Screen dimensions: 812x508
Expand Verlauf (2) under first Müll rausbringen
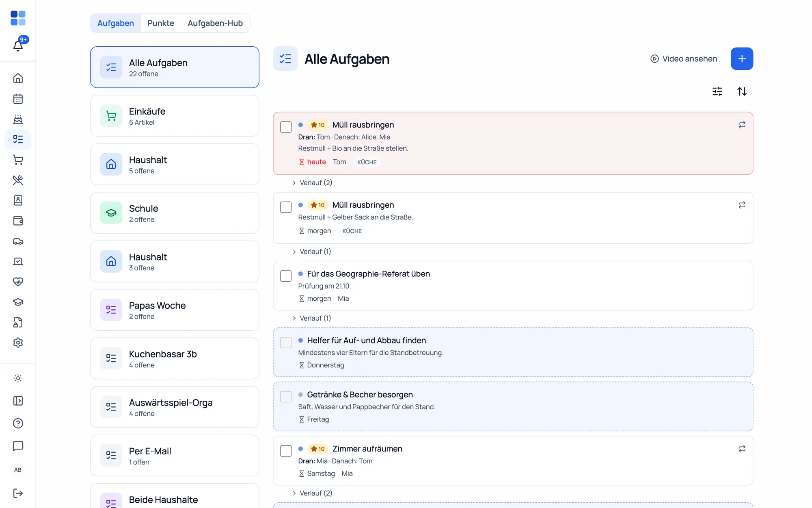312,183
